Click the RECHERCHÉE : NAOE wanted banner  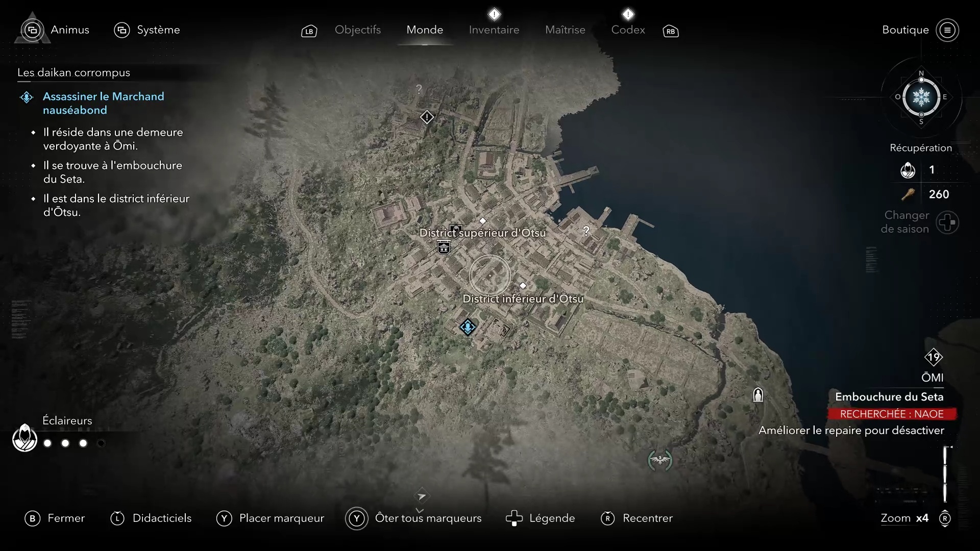tap(892, 414)
